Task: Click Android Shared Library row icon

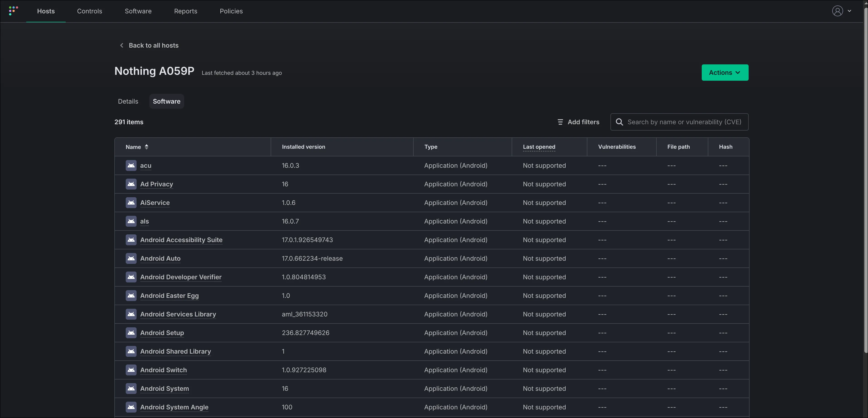Action: pyautogui.click(x=131, y=351)
